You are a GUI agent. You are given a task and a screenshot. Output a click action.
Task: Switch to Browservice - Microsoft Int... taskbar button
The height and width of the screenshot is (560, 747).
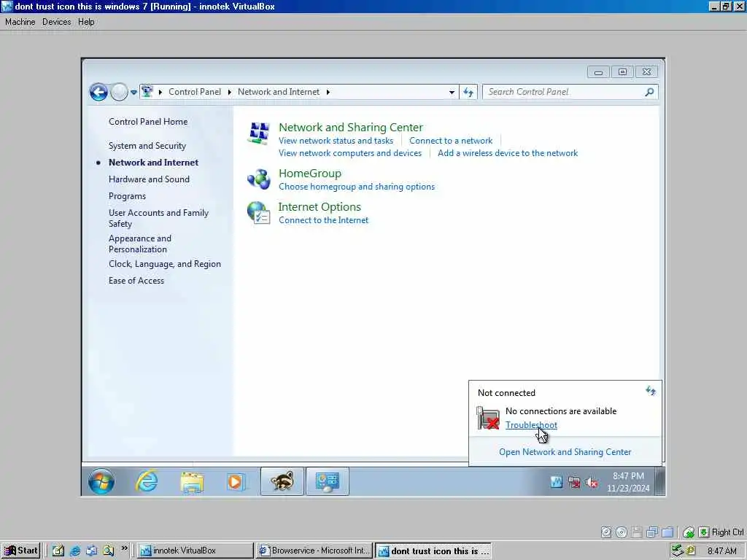tap(314, 551)
